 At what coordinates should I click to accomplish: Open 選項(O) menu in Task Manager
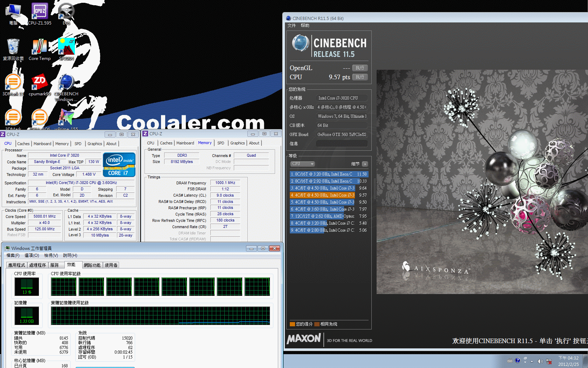click(x=32, y=255)
